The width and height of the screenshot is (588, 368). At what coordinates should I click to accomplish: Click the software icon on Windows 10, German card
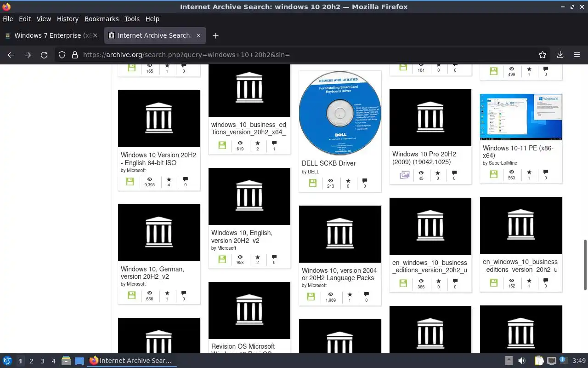pyautogui.click(x=131, y=295)
